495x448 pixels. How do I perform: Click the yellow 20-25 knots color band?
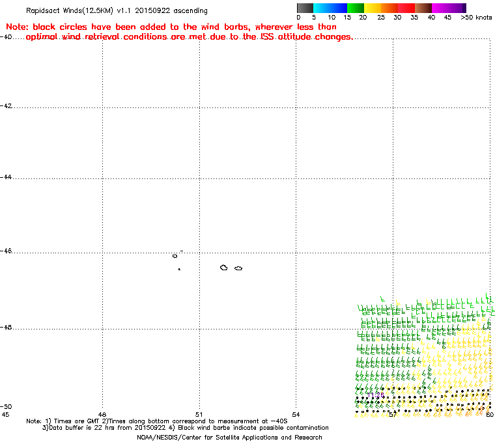click(373, 8)
